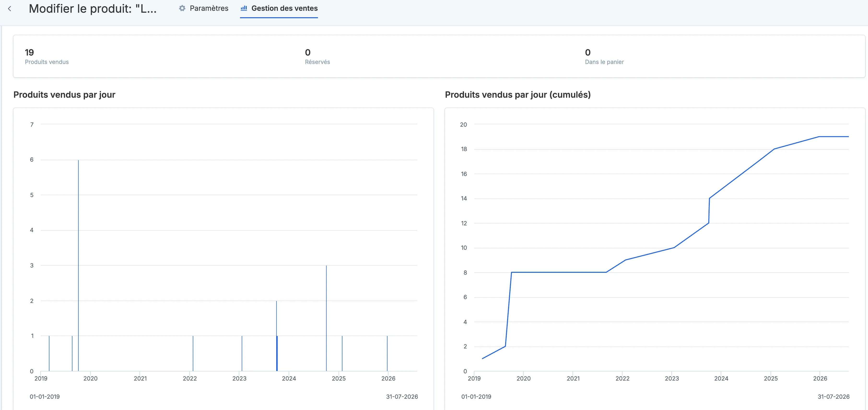Click the Dans le panier counter

[604, 57]
